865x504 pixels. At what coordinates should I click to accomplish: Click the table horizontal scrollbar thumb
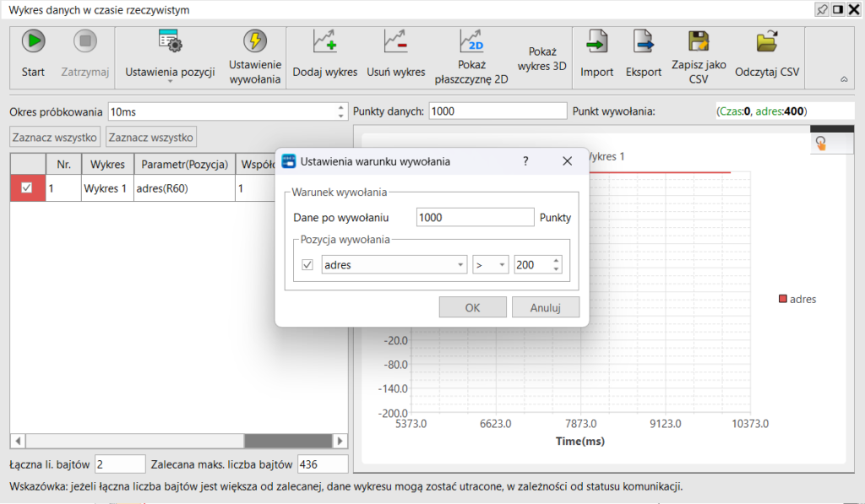[288, 441]
